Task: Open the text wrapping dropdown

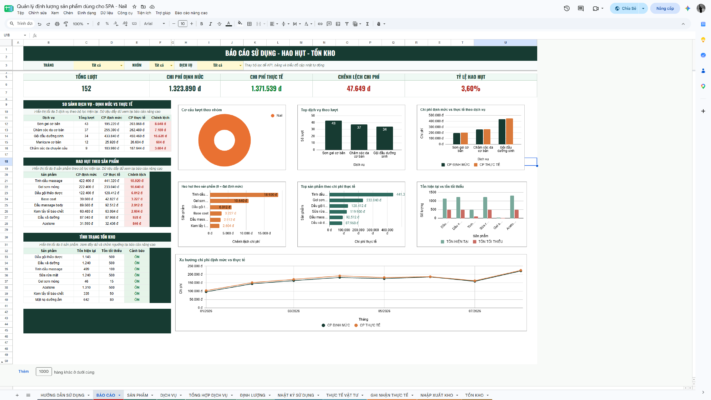Action: (296, 24)
